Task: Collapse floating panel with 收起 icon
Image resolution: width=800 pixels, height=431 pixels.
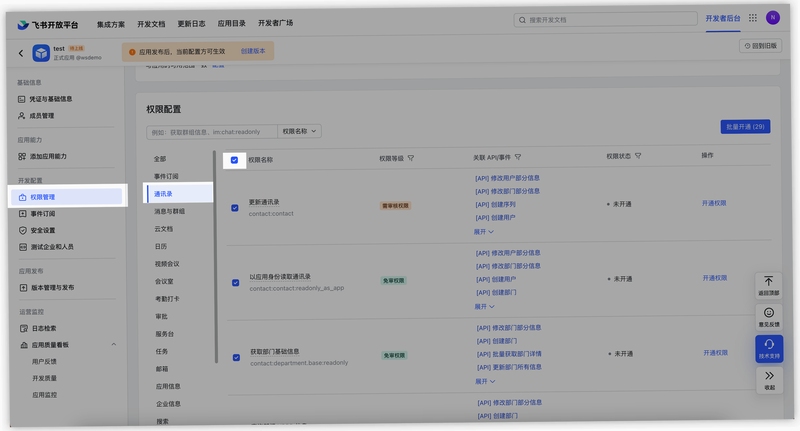Action: tap(769, 380)
